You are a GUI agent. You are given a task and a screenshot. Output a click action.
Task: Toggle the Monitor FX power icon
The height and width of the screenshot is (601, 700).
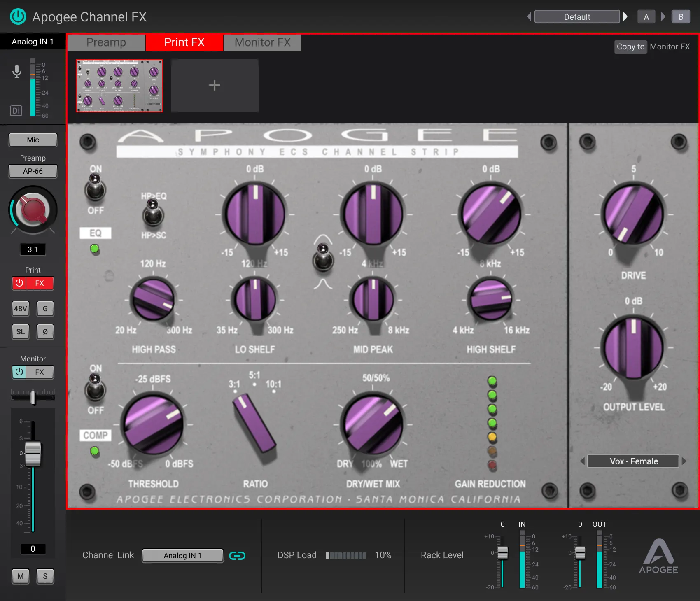(19, 372)
